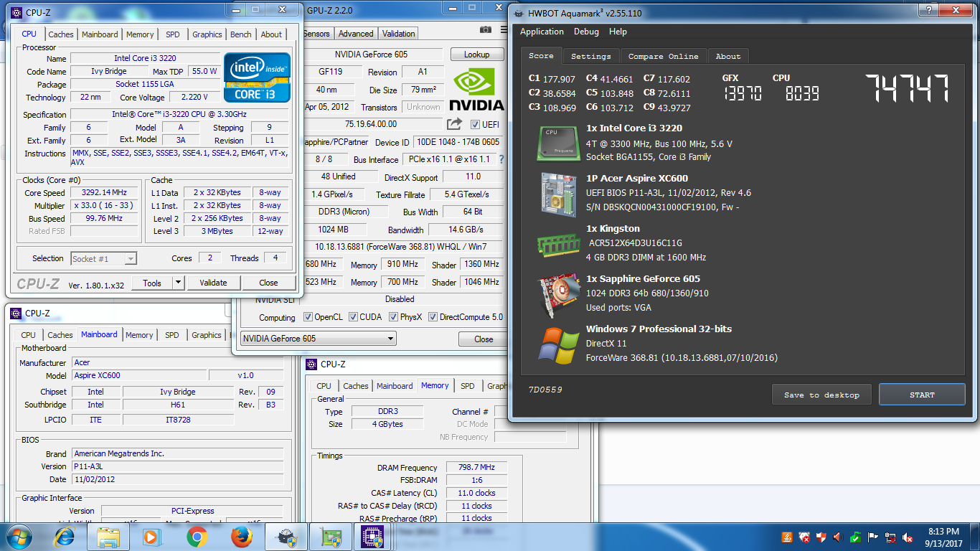The image size is (980, 551).
Task: Click the DRAM Frequency 798.7 MHz value
Action: (x=477, y=467)
